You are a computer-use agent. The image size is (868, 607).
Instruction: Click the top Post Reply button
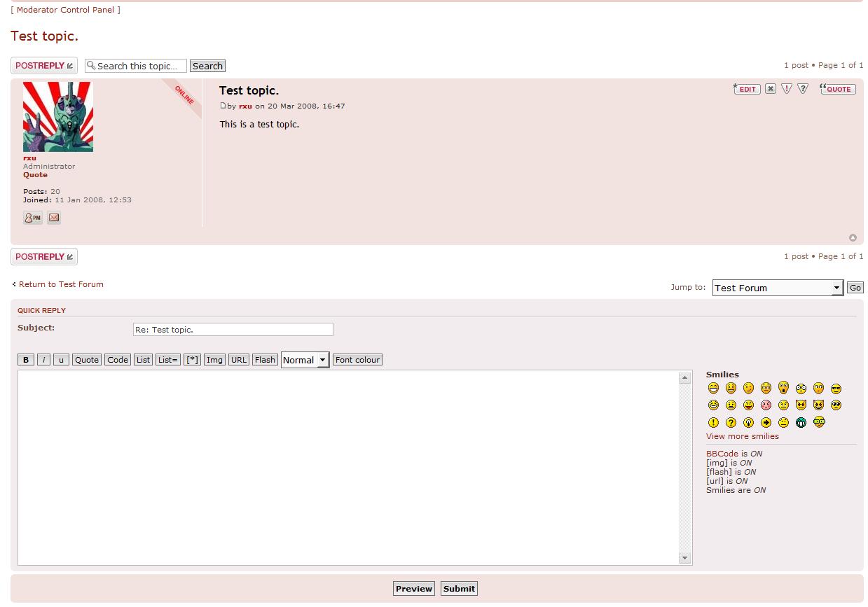coord(44,66)
